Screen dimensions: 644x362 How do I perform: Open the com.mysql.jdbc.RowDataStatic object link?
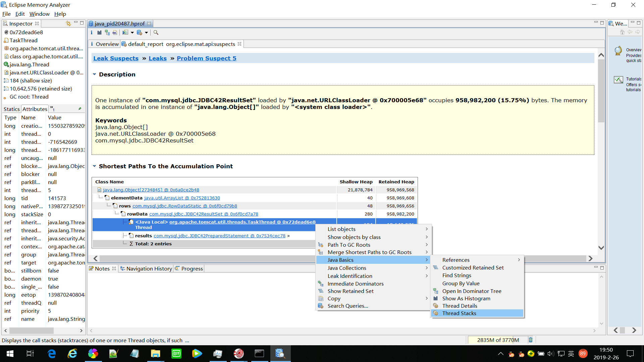(x=184, y=206)
